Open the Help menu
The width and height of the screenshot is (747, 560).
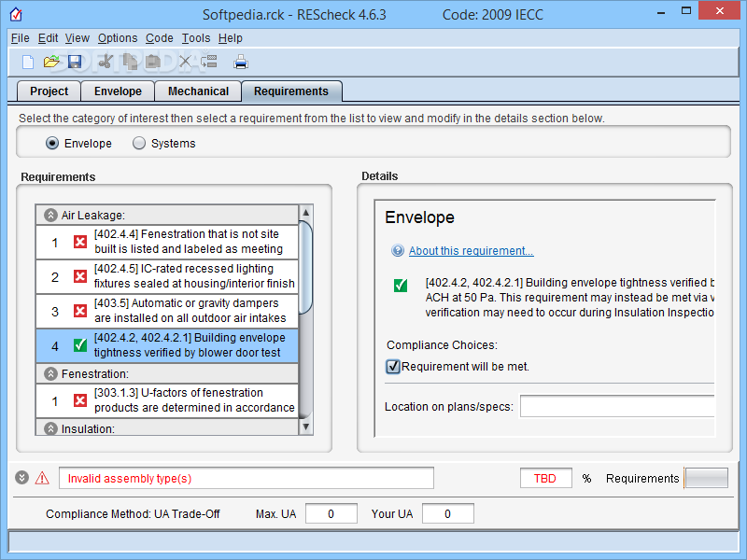[231, 38]
